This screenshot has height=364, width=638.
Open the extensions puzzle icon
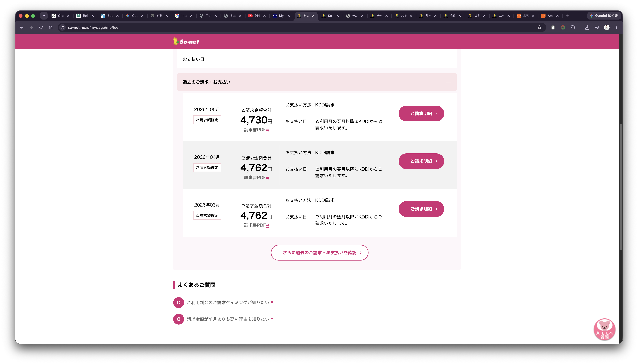[573, 28]
